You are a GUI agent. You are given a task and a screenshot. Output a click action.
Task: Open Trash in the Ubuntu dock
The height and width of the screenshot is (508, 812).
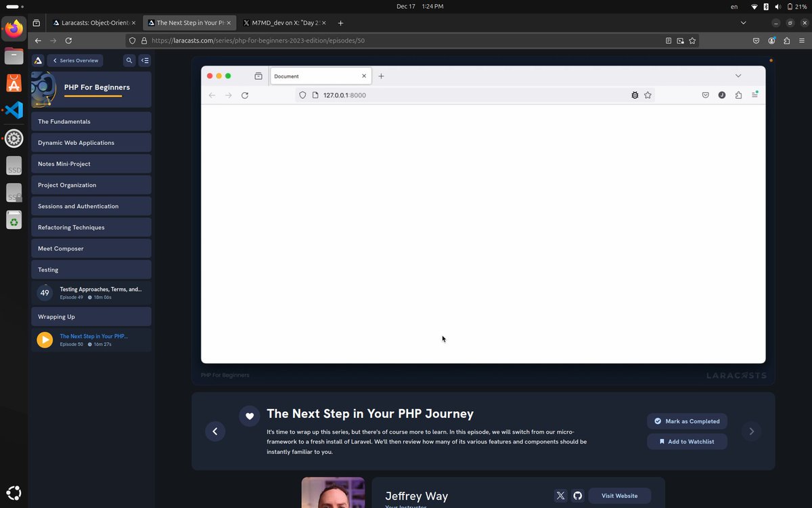pyautogui.click(x=14, y=219)
